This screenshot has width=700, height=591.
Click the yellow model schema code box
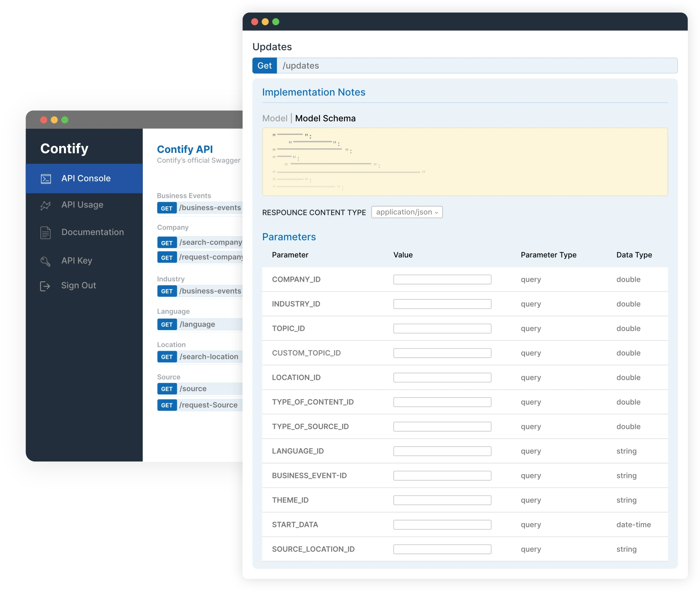(465, 162)
